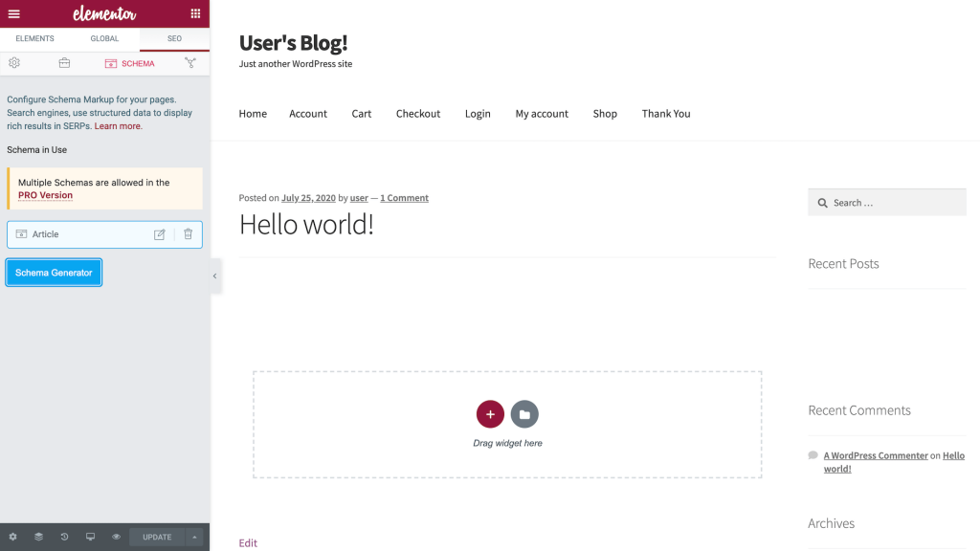This screenshot has height=551, width=980.
Task: Collapse the Elementor side panel
Action: [x=214, y=275]
